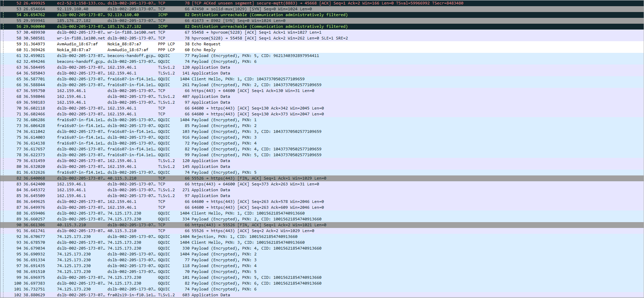The height and width of the screenshot is (298, 644).
Task: Select packet 54 ICMP Destination unreachable row
Action: [x=322, y=15]
